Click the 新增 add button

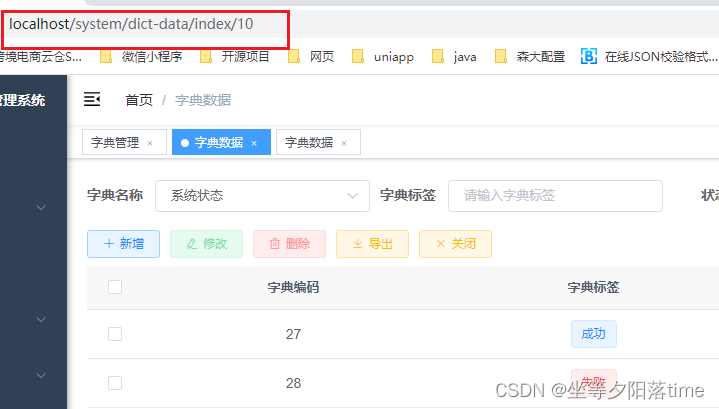[123, 244]
